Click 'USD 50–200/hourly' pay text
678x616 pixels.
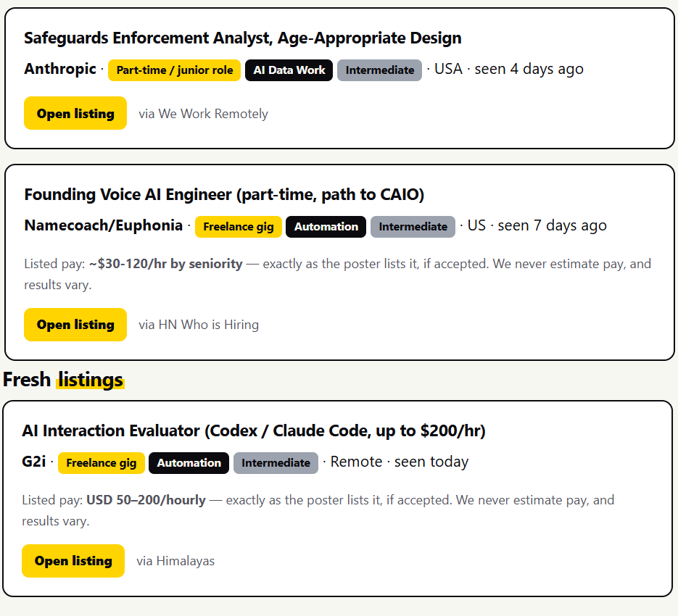(x=146, y=500)
